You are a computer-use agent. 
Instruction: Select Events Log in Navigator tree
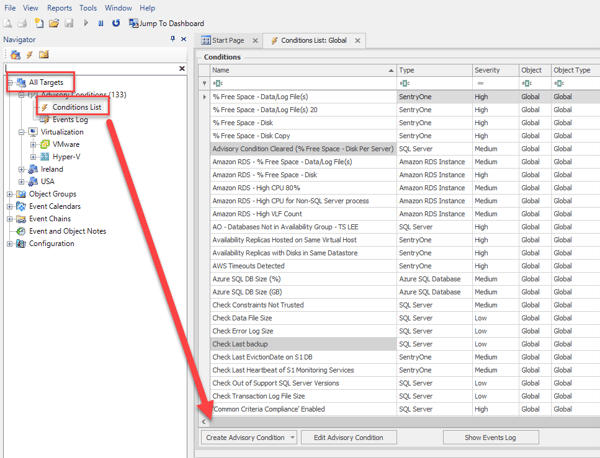(x=70, y=119)
